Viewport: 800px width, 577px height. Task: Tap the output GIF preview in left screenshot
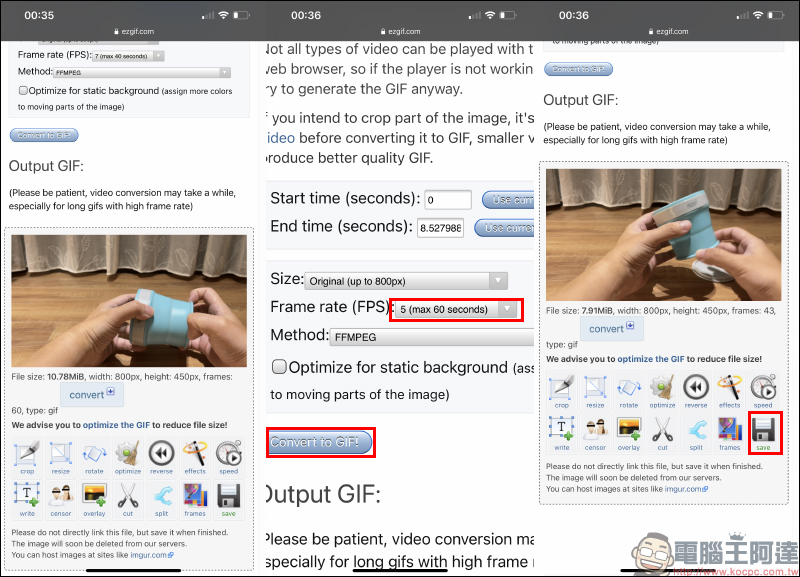(x=129, y=301)
